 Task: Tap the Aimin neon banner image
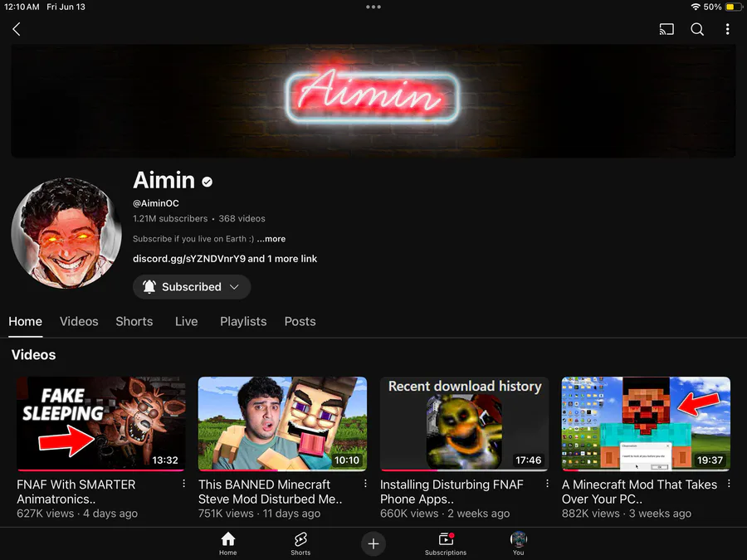pos(373,100)
